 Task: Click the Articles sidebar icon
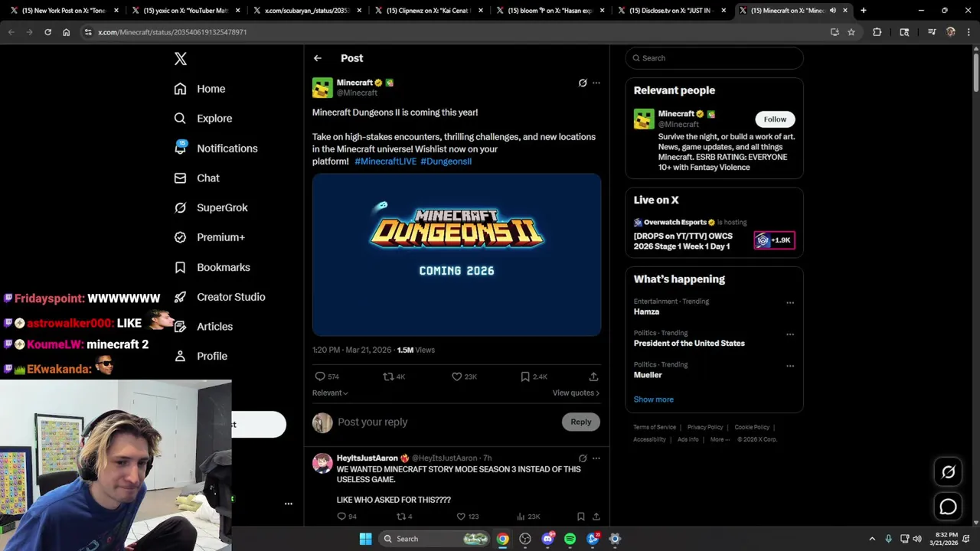pyautogui.click(x=180, y=327)
